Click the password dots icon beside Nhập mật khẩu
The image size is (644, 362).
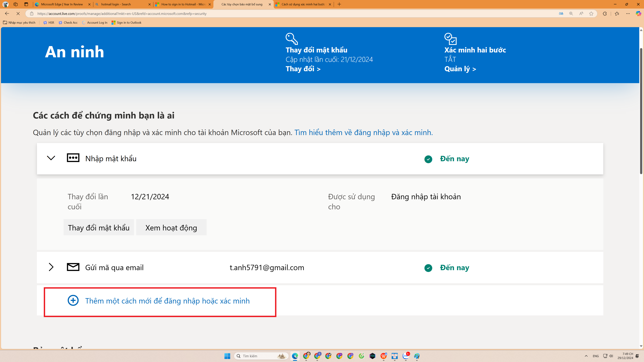[73, 158]
